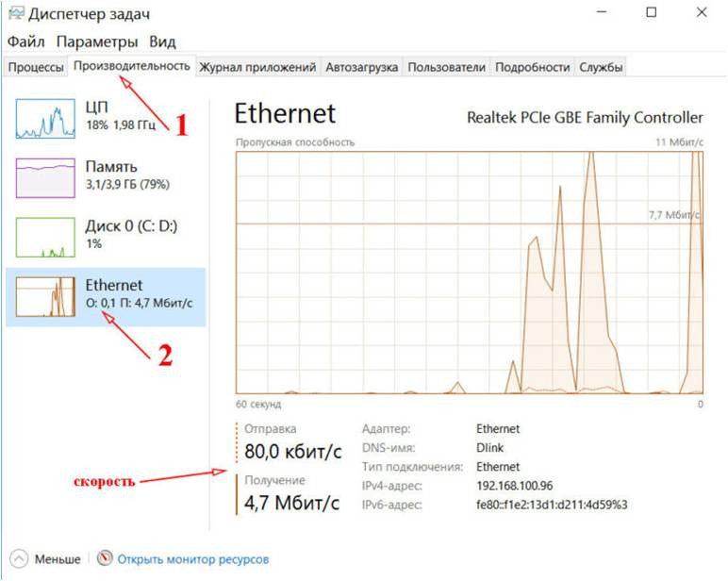Open the Параметры menu
Screen dimensions: 728x581
[97, 42]
